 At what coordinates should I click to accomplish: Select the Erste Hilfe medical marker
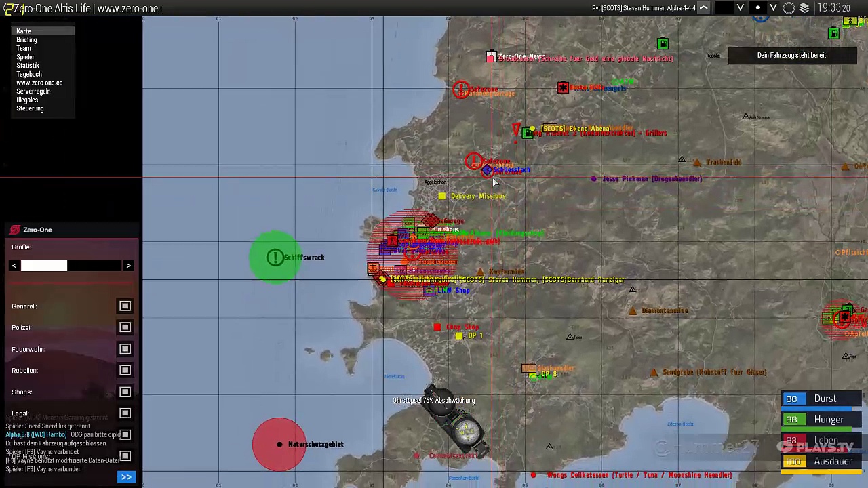pos(563,88)
